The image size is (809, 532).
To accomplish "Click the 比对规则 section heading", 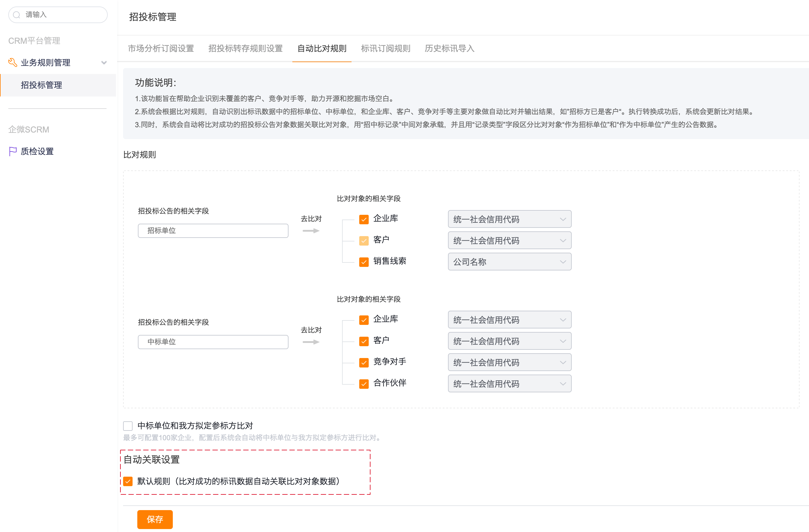I will tap(139, 155).
